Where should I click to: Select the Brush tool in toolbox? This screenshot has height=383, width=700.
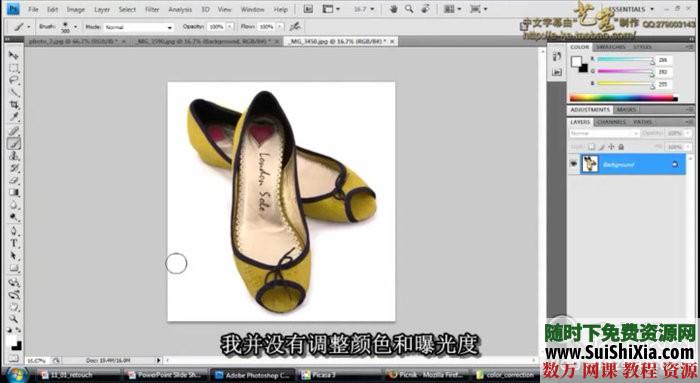(14, 143)
